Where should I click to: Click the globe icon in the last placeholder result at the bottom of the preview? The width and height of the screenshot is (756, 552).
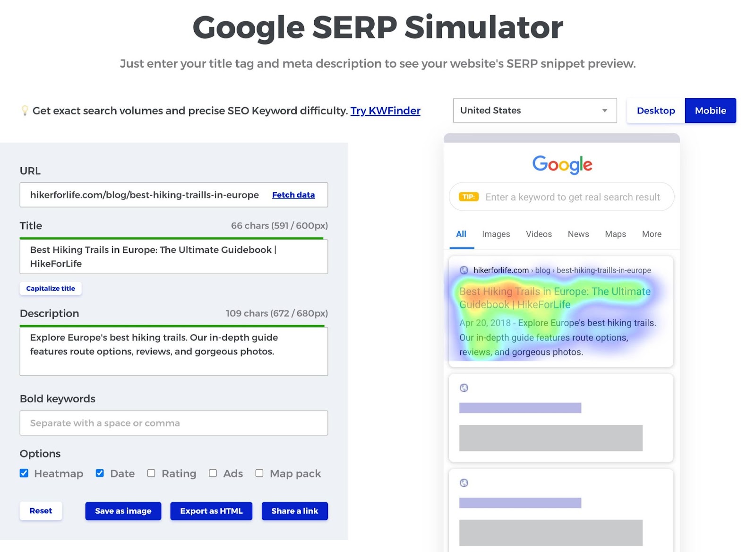(464, 483)
